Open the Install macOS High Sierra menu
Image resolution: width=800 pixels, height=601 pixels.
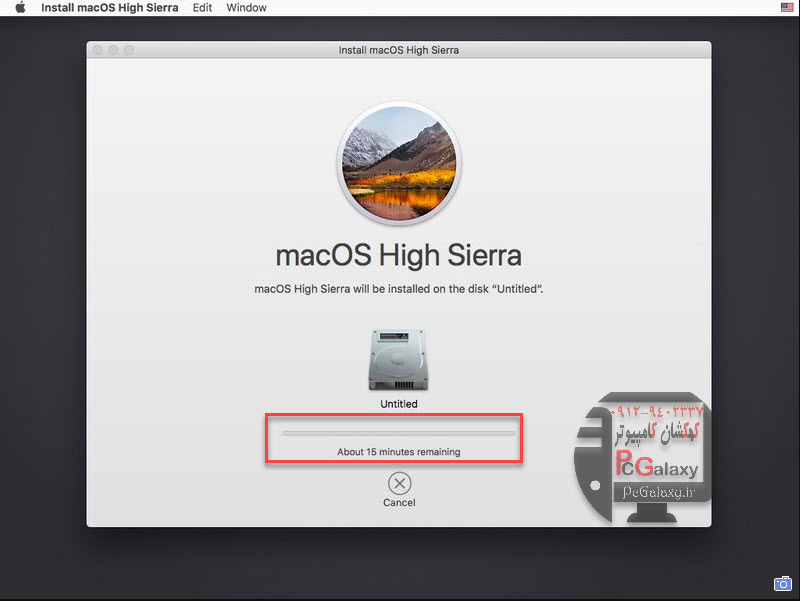click(x=109, y=8)
